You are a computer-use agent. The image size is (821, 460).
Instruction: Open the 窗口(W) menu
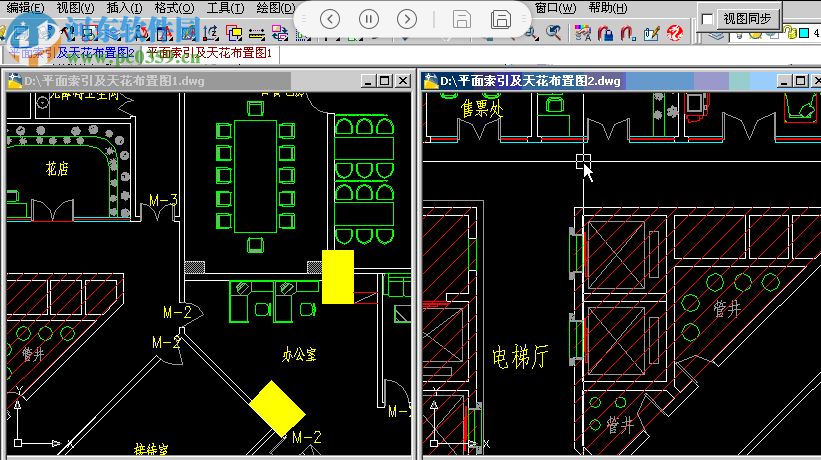[555, 8]
